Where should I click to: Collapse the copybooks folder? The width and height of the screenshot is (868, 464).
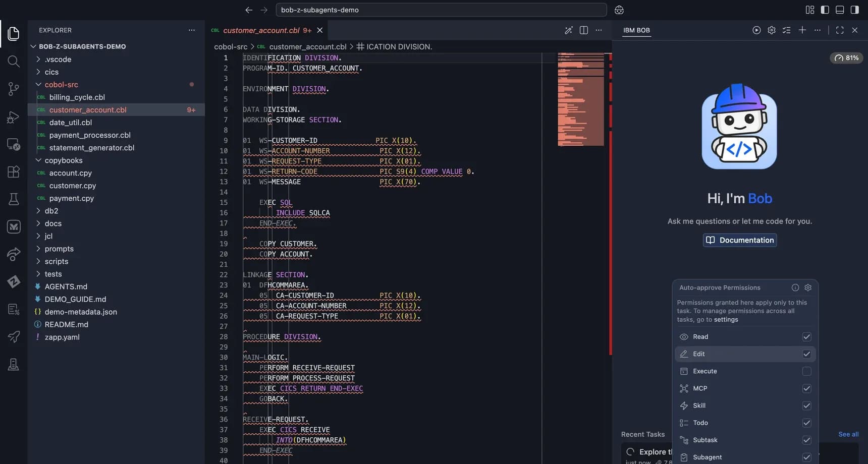116,160
